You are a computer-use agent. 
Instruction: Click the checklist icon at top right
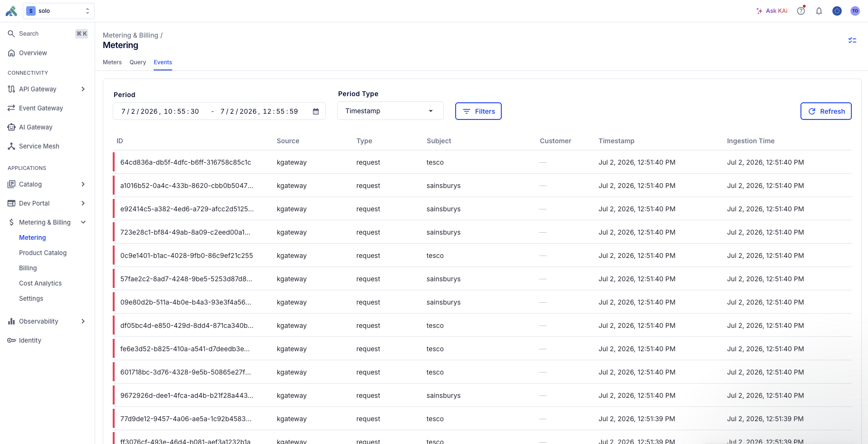[x=852, y=40]
